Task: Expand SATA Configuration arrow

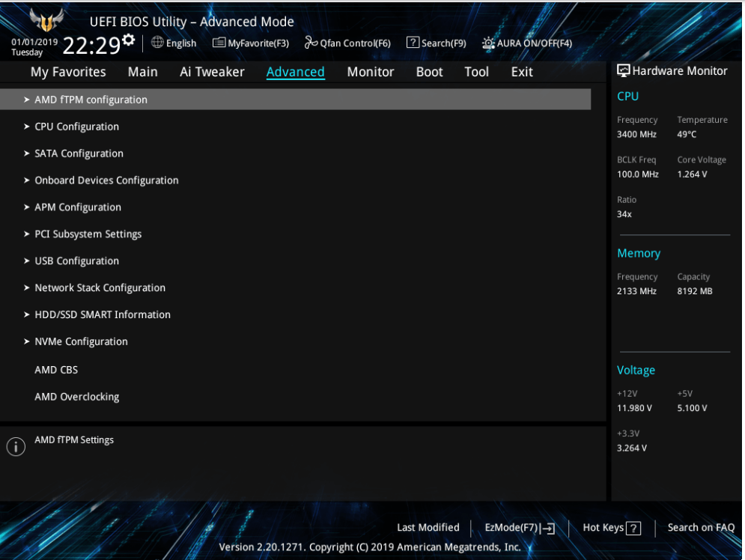Action: [x=27, y=153]
